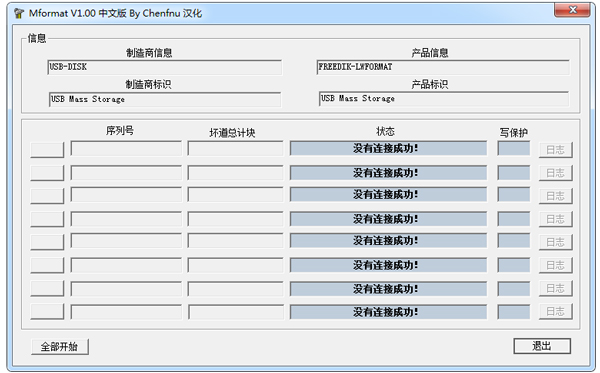Click the Mformat app icon in title bar

tap(19, 13)
